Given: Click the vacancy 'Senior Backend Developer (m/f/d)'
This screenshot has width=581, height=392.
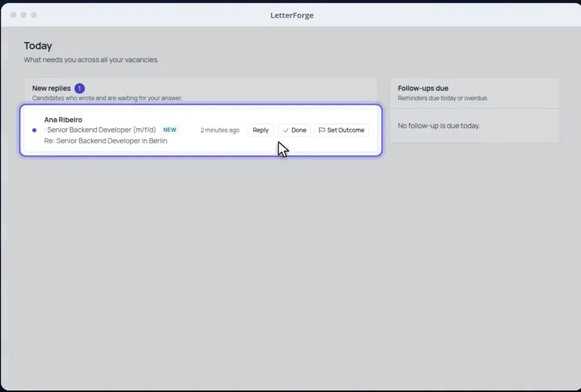Looking at the screenshot, I should [x=102, y=129].
